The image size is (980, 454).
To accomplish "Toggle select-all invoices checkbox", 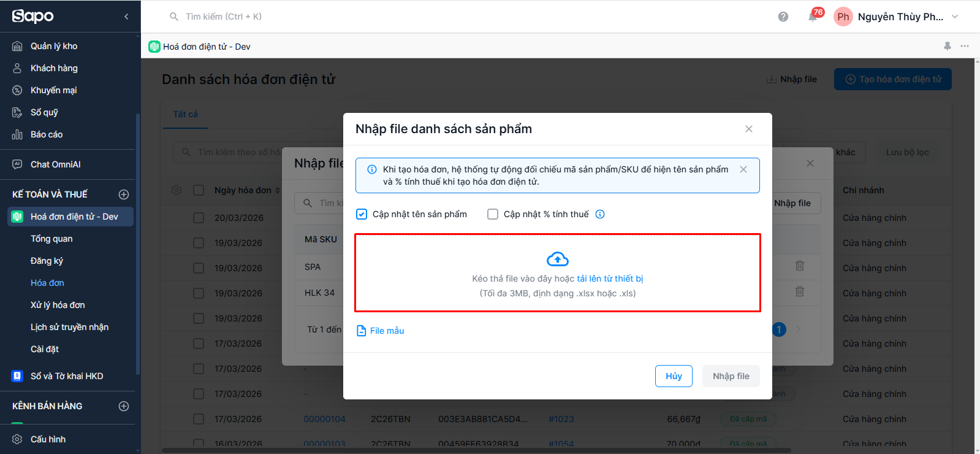I will click(199, 190).
